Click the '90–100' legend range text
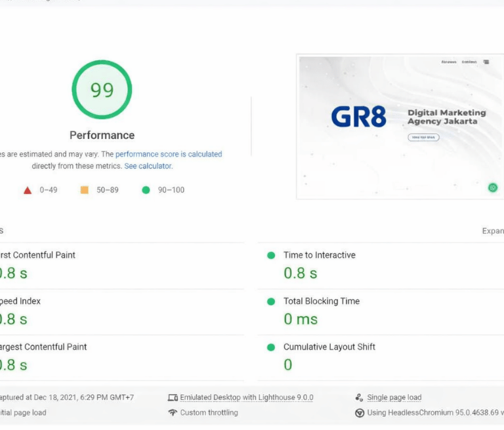Screen dimensions: 504x430 point(171,190)
